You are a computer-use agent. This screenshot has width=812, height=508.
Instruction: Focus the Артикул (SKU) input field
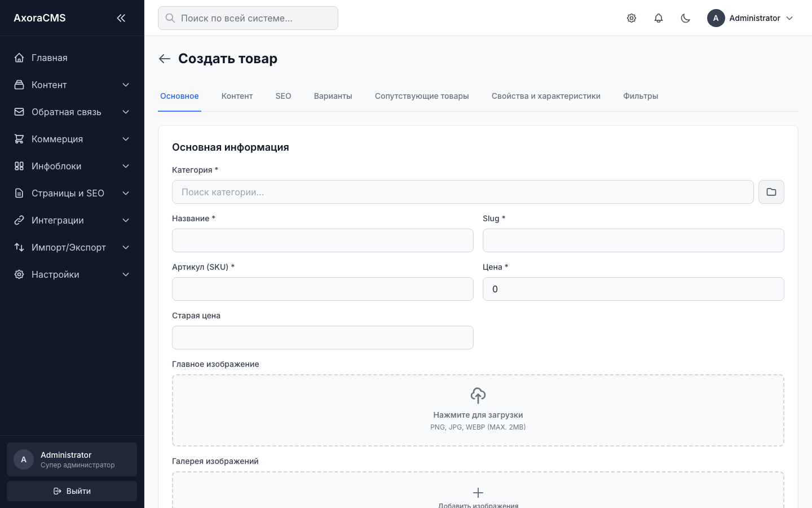click(323, 289)
